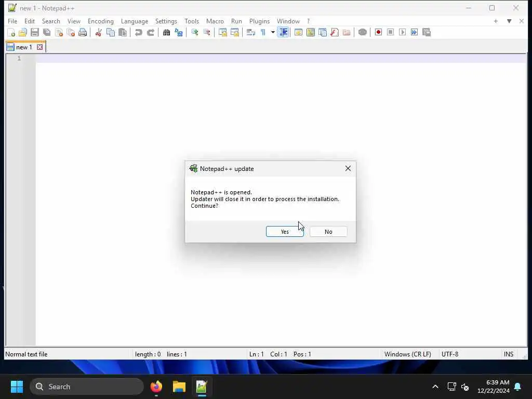Viewport: 532px width, 399px height.
Task: Click No in Notepad++ update dialog
Action: (x=328, y=231)
